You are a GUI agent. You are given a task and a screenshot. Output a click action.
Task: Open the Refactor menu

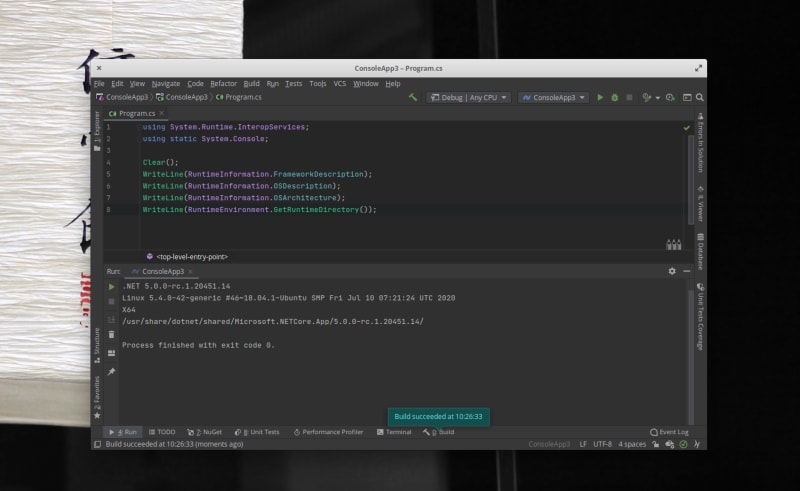223,83
